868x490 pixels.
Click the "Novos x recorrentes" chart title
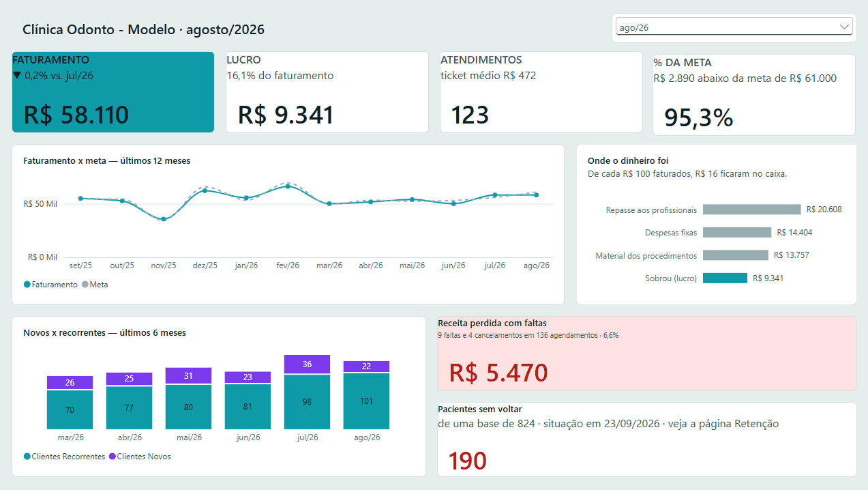pos(104,333)
